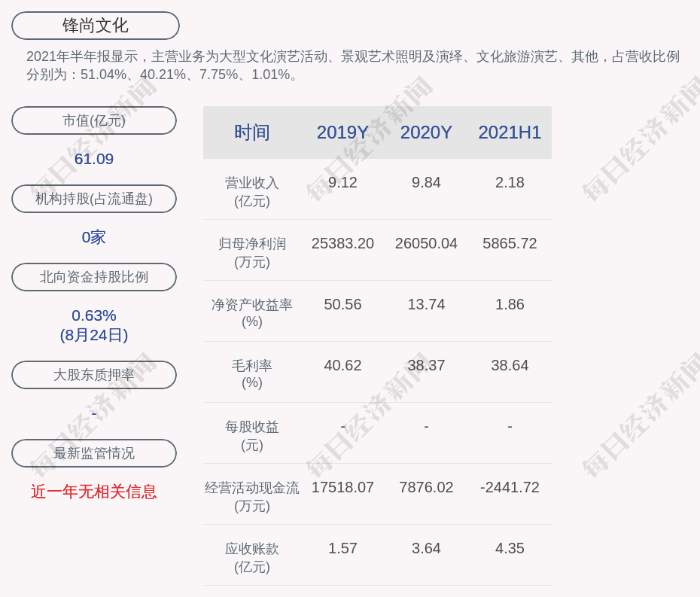Click the 每股收益 row label
Screen dimensions: 700x597
coord(252,436)
